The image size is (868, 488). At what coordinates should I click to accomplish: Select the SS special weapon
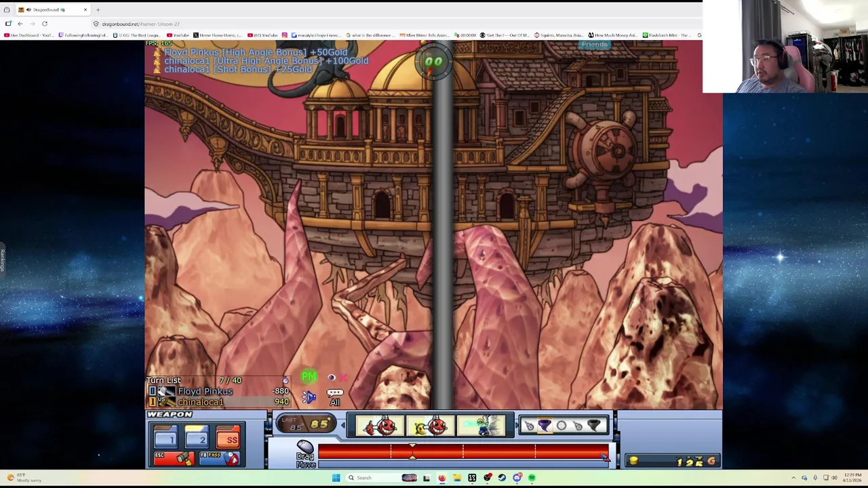coord(229,438)
